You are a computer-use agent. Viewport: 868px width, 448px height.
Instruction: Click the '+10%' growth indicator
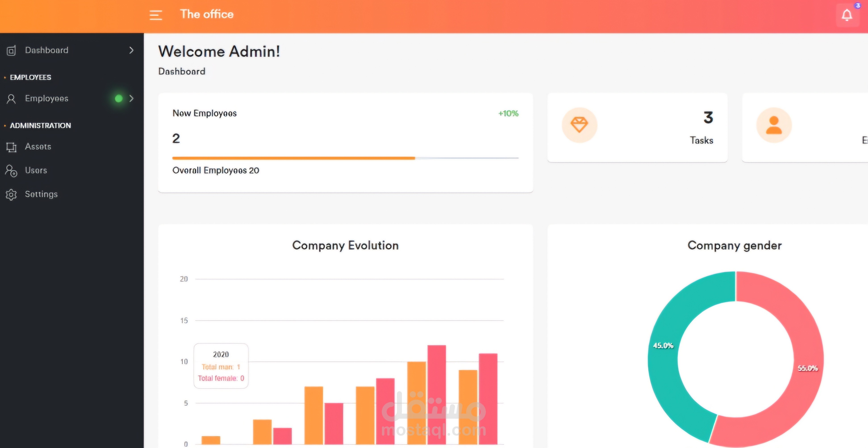pyautogui.click(x=509, y=114)
